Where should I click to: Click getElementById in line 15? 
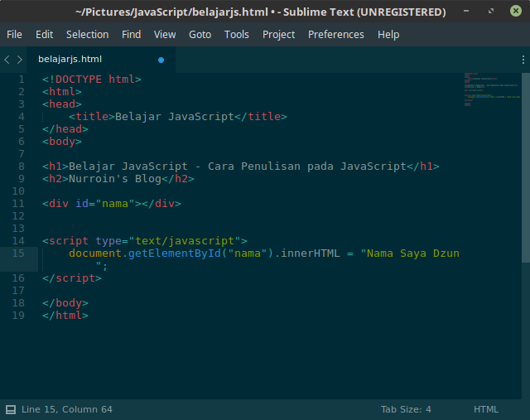[x=175, y=253]
